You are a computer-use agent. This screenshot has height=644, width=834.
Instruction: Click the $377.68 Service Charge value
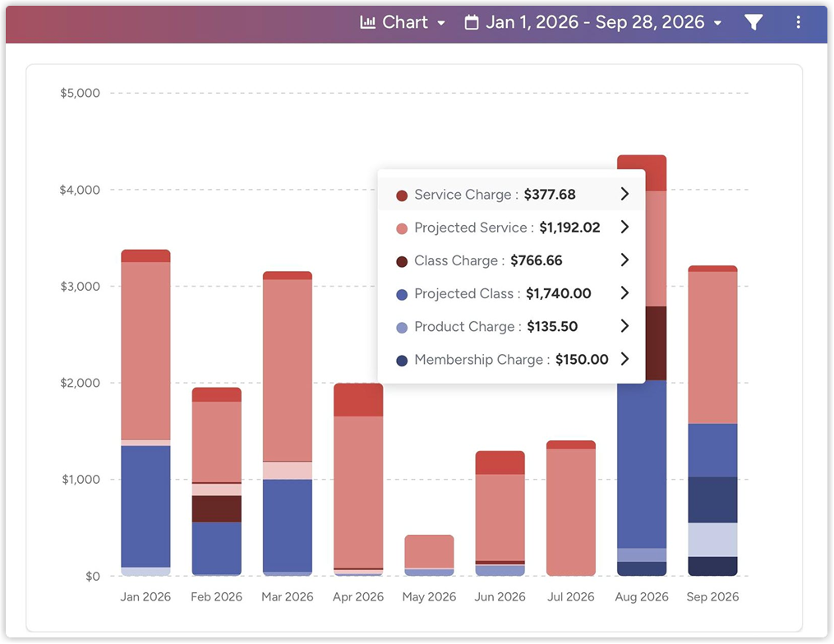click(x=550, y=195)
